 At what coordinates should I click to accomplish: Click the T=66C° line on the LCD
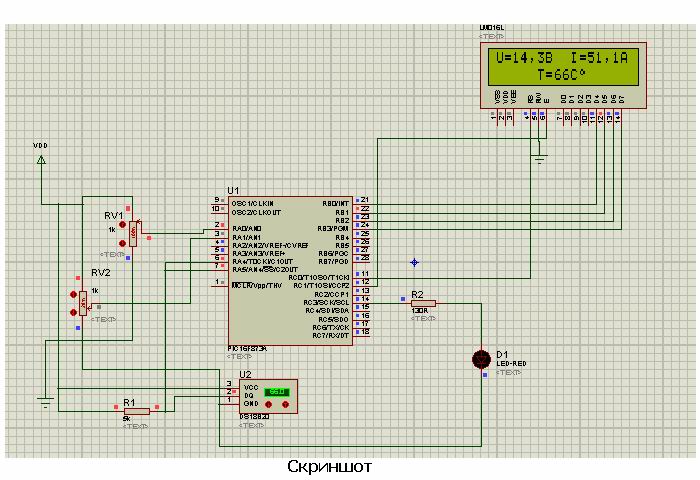pos(562,75)
